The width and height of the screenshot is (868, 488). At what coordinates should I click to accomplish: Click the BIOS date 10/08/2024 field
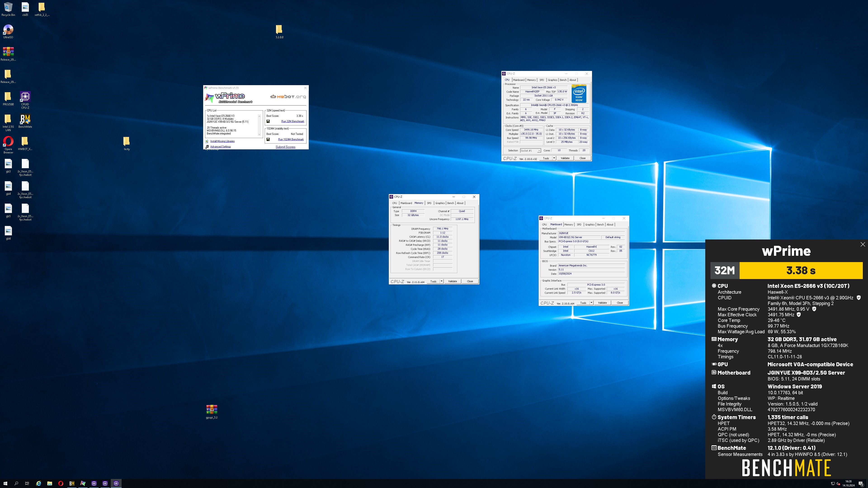591,274
